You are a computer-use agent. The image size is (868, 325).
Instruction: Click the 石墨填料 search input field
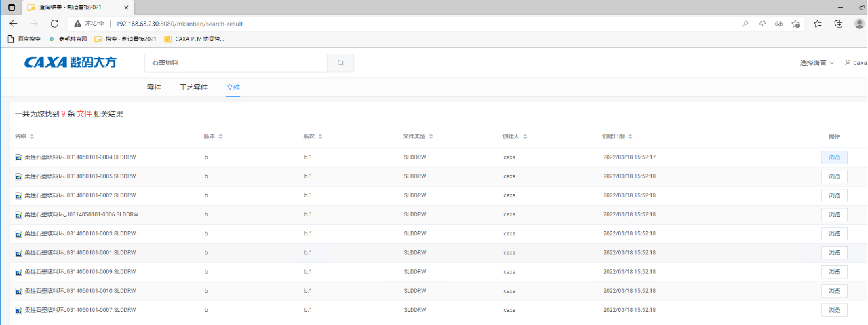click(235, 63)
